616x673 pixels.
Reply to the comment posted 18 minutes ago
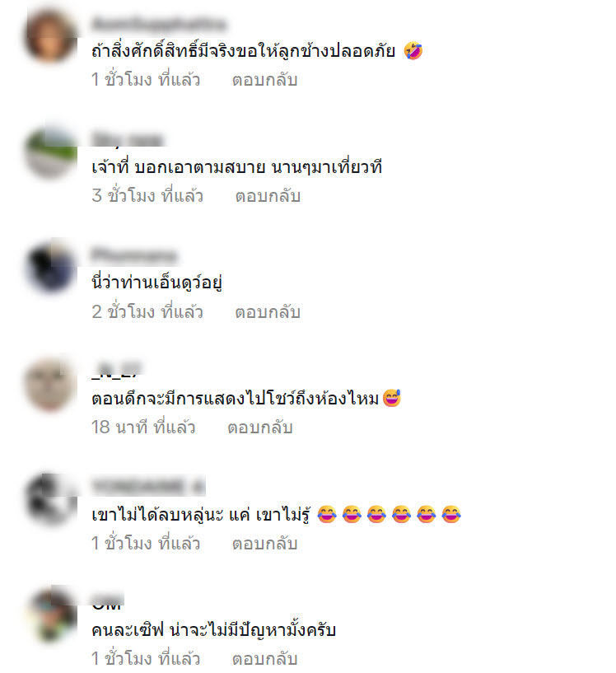coord(260,428)
